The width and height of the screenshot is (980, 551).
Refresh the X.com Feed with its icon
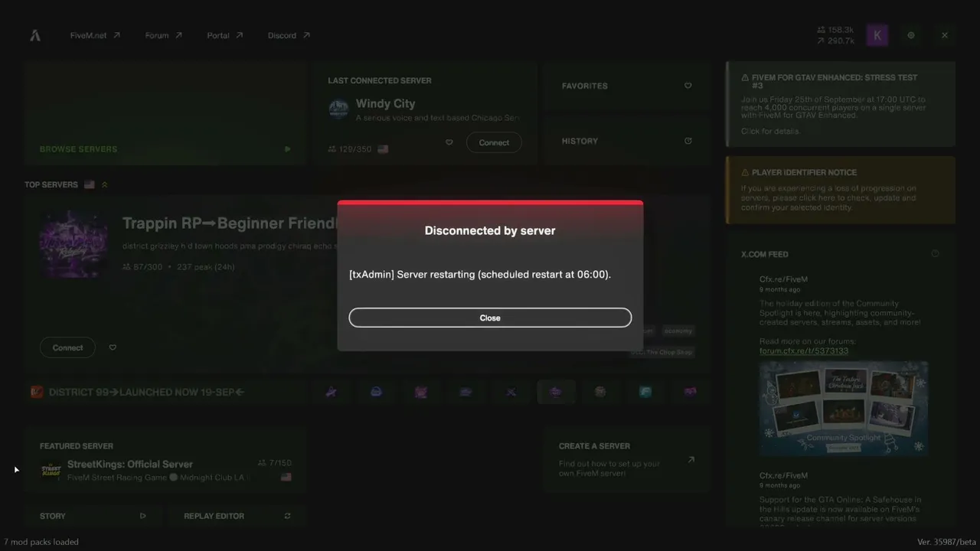[934, 254]
